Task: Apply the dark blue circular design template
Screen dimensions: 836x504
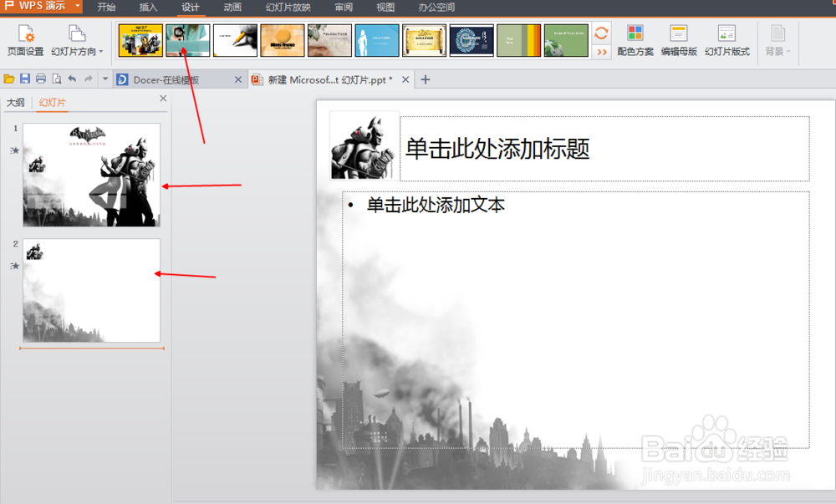Action: [472, 40]
